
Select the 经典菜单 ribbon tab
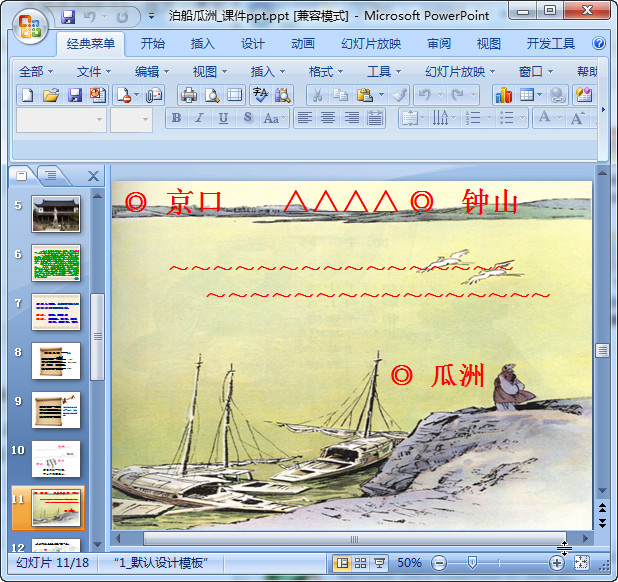[91, 43]
